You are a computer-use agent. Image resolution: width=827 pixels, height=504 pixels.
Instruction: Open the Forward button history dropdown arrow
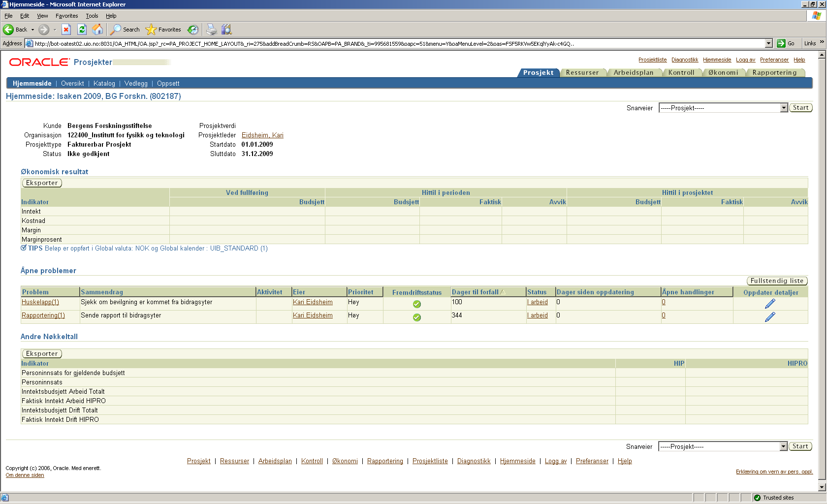55,30
